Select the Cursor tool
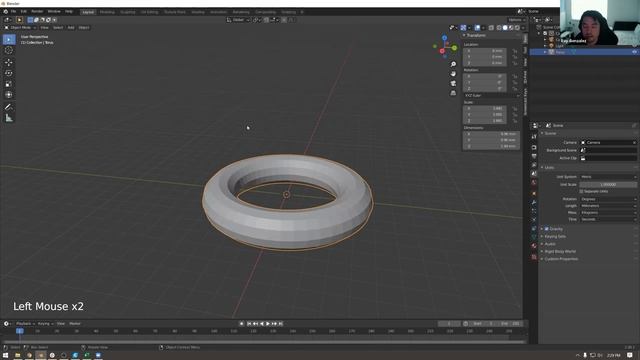This screenshot has height=360, width=640. point(9,50)
